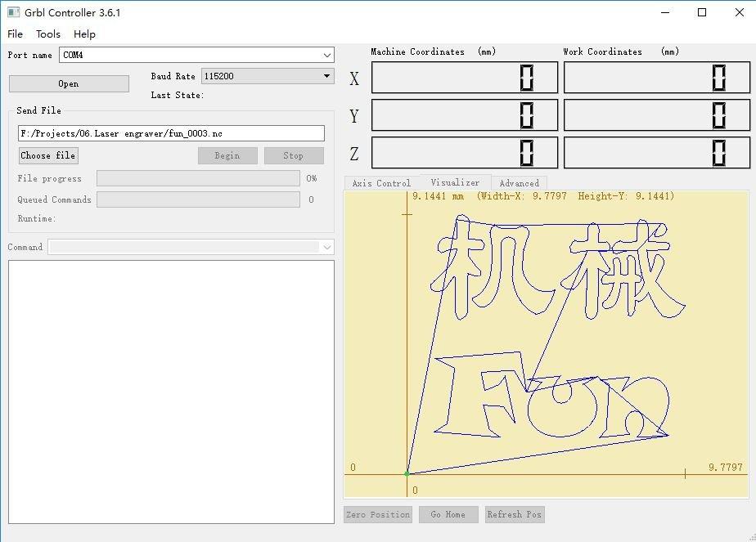The image size is (756, 542).
Task: Close the Grbl Controller window
Action: click(x=739, y=12)
